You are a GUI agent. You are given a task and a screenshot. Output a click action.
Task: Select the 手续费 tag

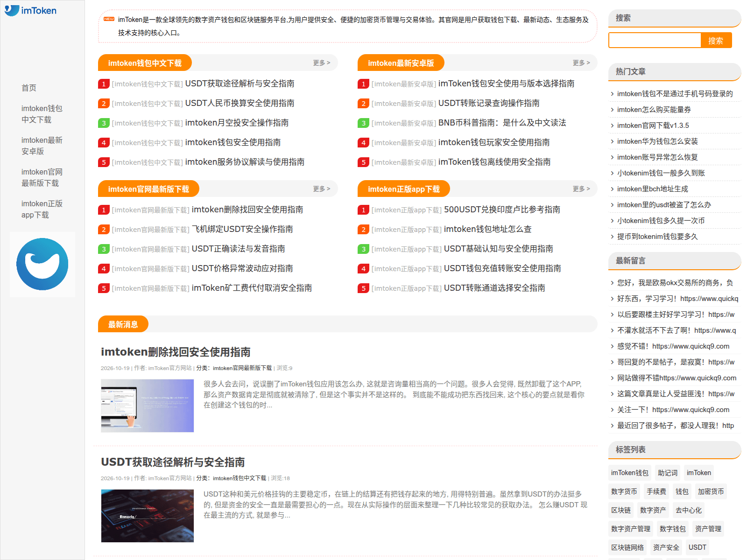coord(656,491)
